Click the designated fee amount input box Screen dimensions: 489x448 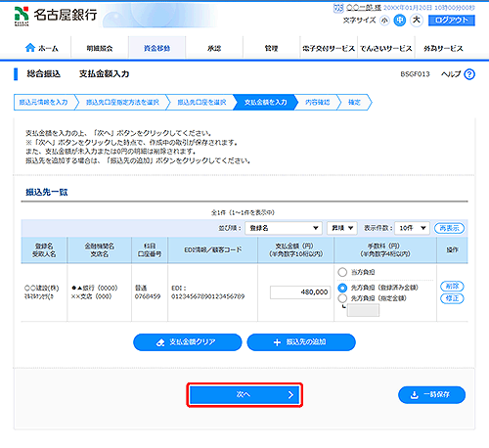pos(363,310)
